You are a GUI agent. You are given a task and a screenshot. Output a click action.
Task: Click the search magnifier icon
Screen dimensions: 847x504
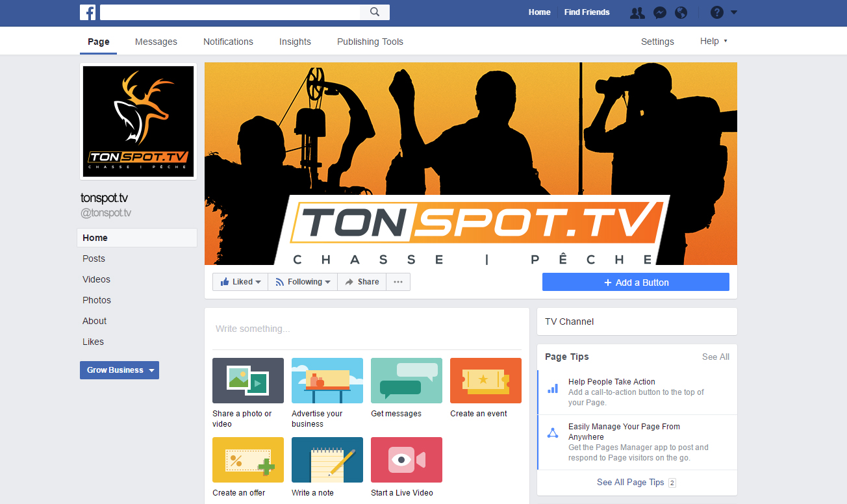coord(375,12)
